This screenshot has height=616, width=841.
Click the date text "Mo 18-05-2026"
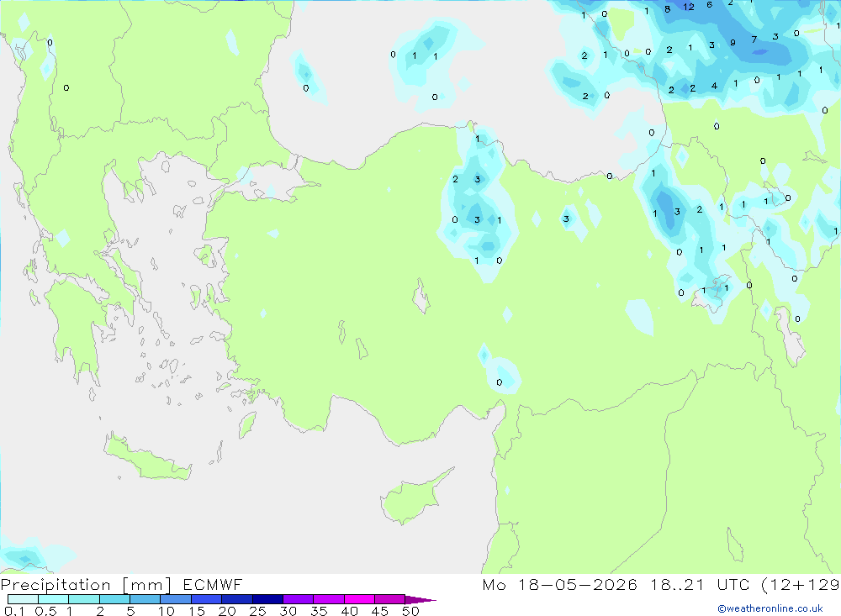pos(559,584)
